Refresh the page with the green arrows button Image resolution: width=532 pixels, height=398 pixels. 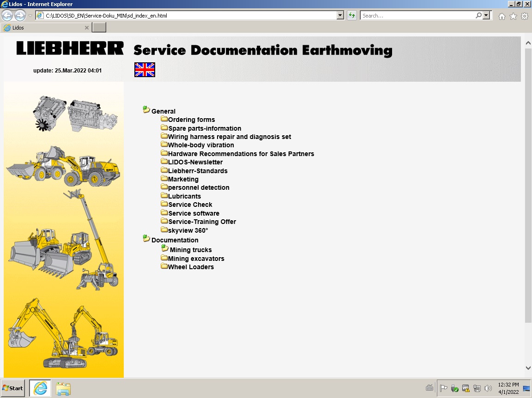352,16
